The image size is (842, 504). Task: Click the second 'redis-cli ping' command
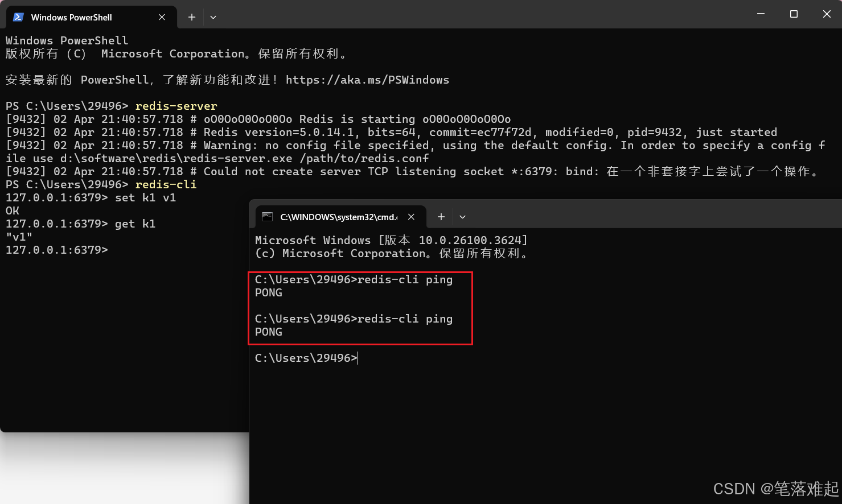(x=405, y=319)
